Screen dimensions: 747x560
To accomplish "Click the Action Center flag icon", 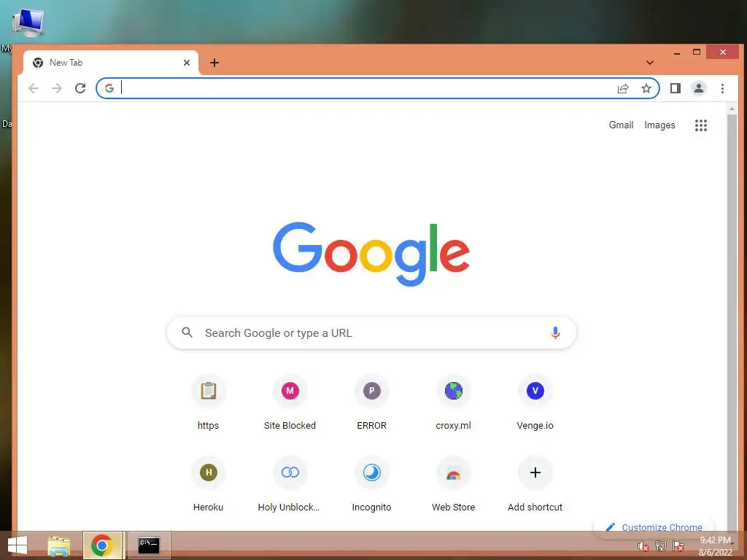I will [x=678, y=545].
